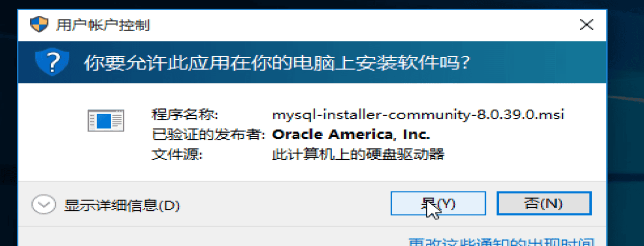Click the 文件源 label
The image size is (644, 246).
tap(177, 154)
